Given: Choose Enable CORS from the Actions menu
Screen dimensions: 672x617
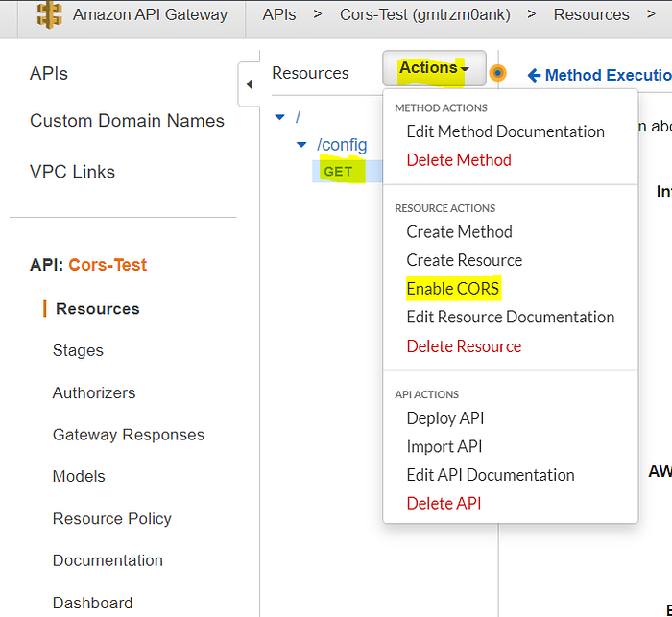Looking at the screenshot, I should click(453, 288).
